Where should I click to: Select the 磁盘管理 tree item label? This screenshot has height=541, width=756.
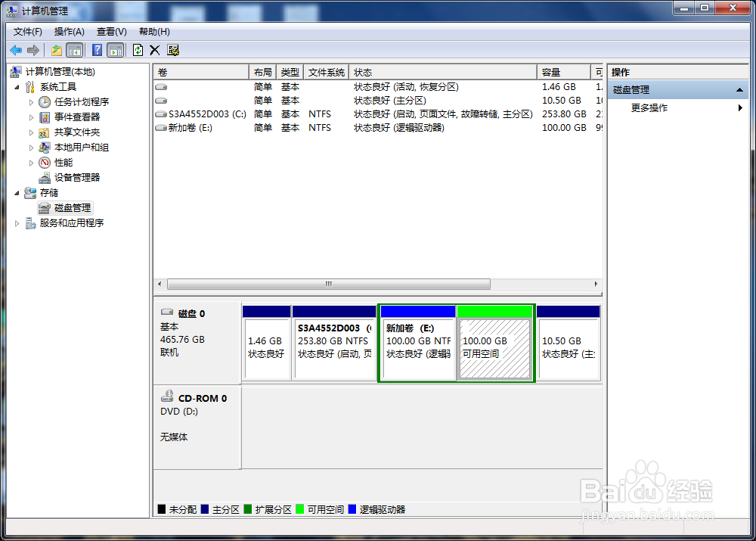tap(73, 208)
